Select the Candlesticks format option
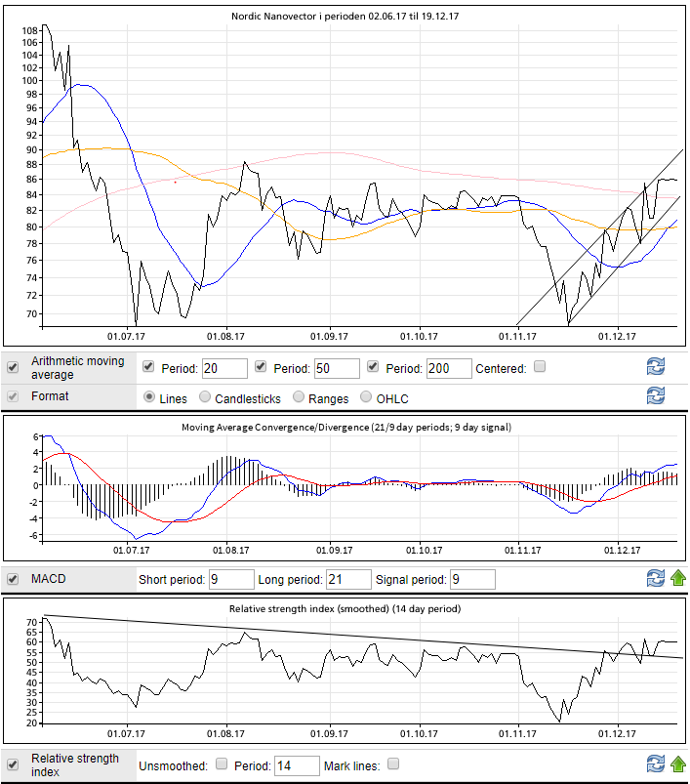The width and height of the screenshot is (690, 784). click(x=205, y=397)
